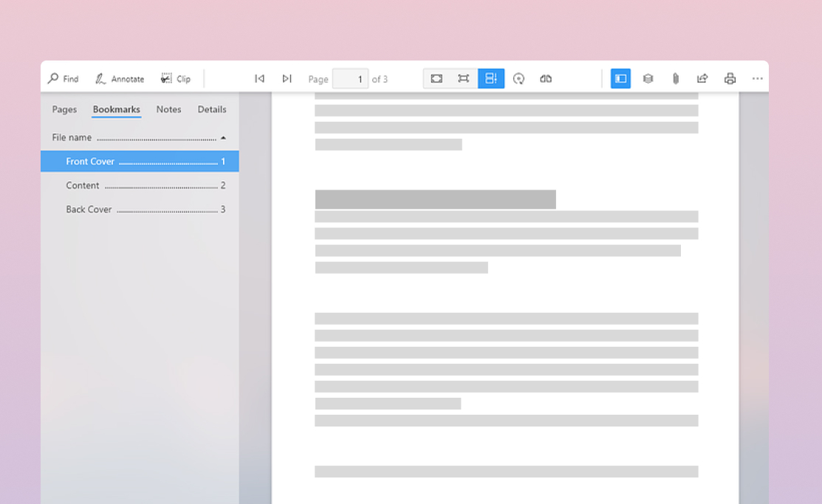Switch to the Pages tab
This screenshot has height=504, width=822.
64,109
